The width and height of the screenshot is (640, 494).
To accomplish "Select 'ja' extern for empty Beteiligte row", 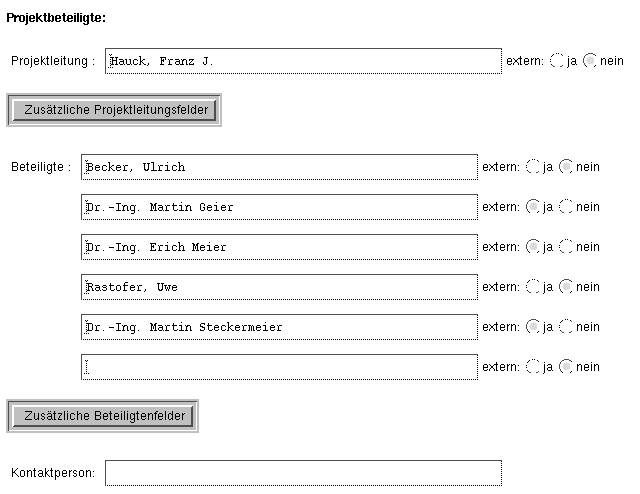I will [x=533, y=367].
